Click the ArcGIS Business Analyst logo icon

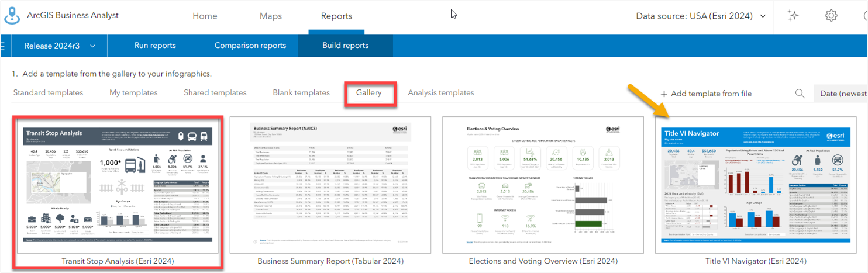[x=12, y=16]
